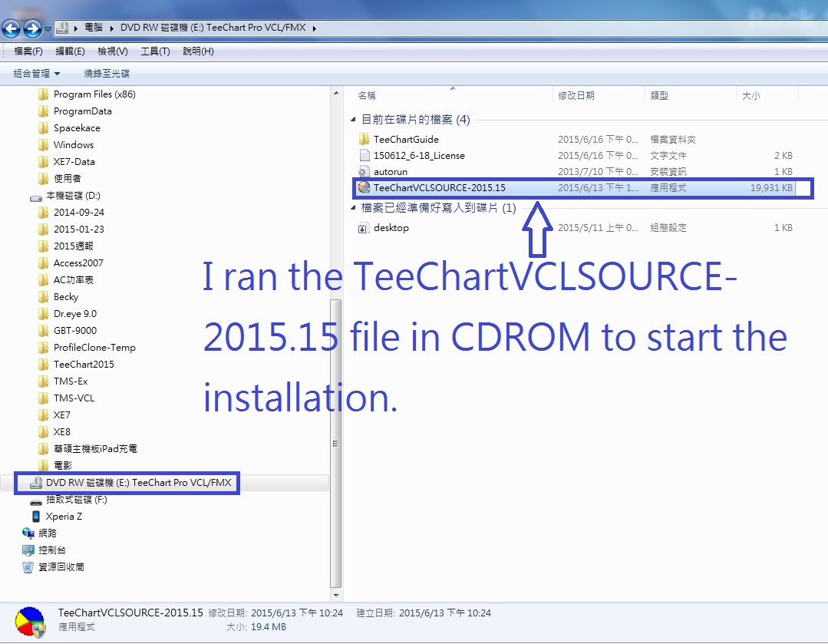Open 網路 network icon in tree
The width and height of the screenshot is (828, 644).
pyautogui.click(x=28, y=533)
